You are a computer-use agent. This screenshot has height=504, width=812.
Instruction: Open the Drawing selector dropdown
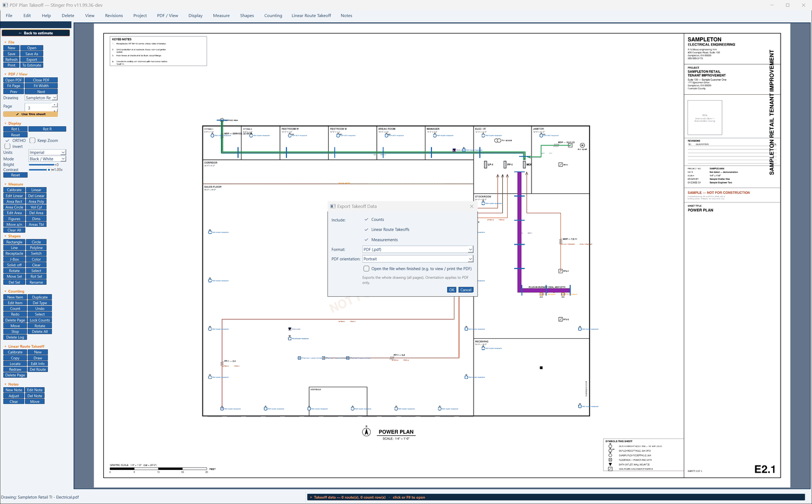[x=41, y=98]
